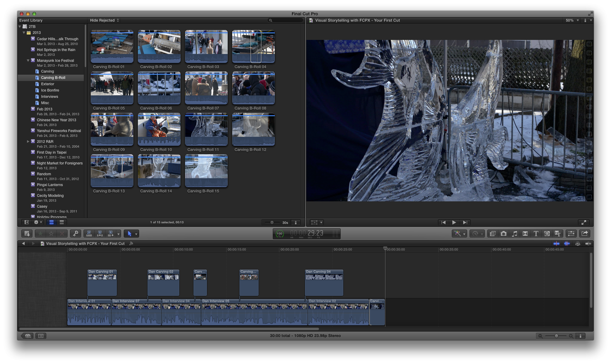Mark clip as Favorite with green star
The height and width of the screenshot is (364, 611).
click(40, 233)
